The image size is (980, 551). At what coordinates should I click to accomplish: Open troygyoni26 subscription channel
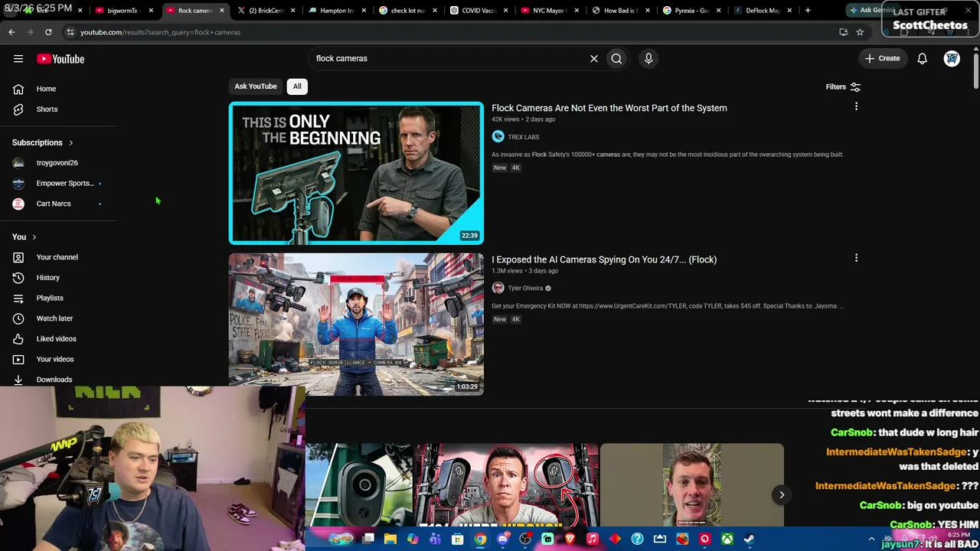point(57,163)
